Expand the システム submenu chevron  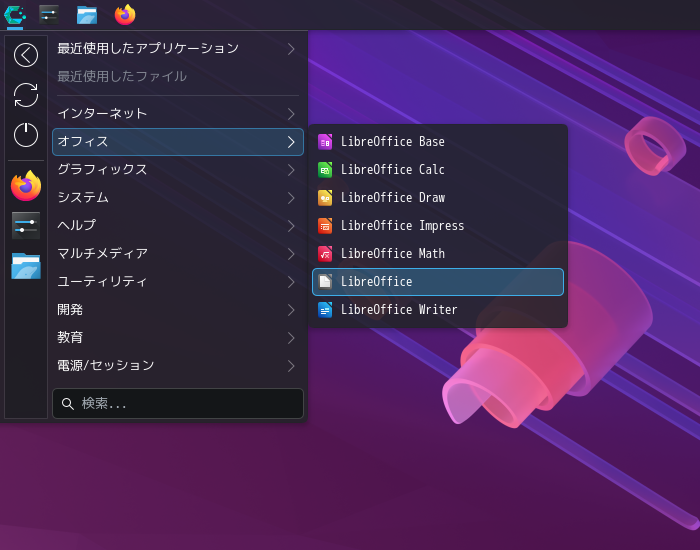[291, 198]
